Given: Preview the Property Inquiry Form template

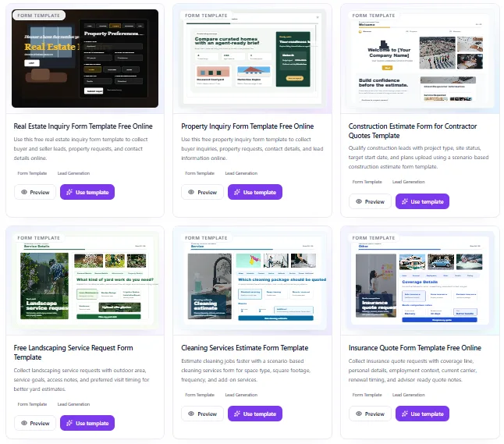Looking at the screenshot, I should [202, 192].
